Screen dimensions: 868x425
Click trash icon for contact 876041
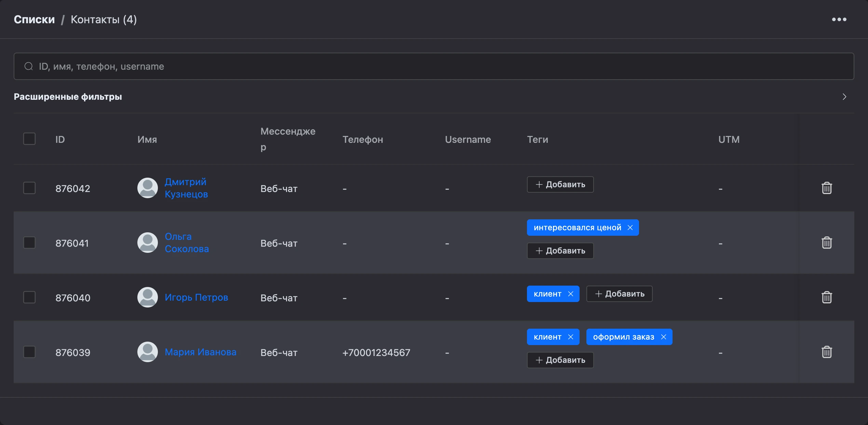point(827,243)
